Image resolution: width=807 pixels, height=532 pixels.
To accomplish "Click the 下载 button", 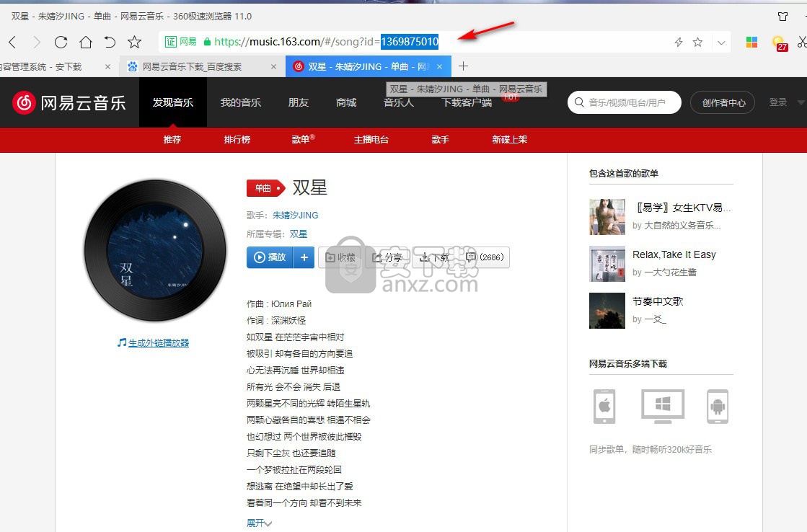I will 434,257.
